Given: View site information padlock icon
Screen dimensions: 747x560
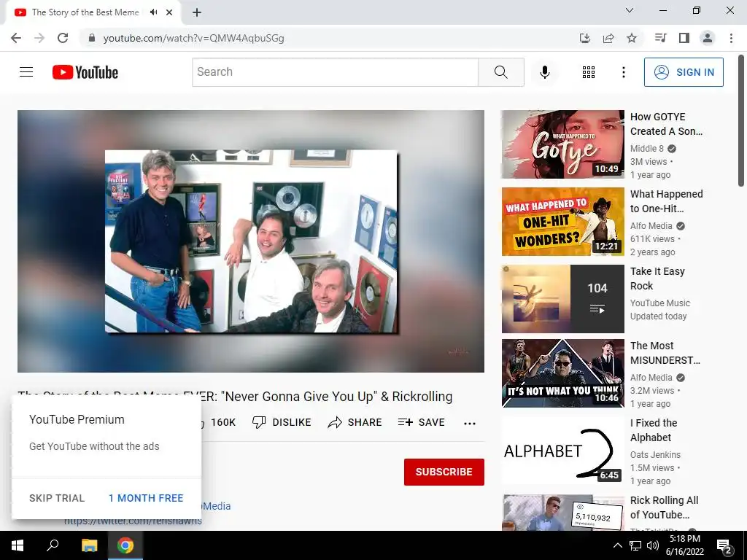Looking at the screenshot, I should [x=92, y=38].
